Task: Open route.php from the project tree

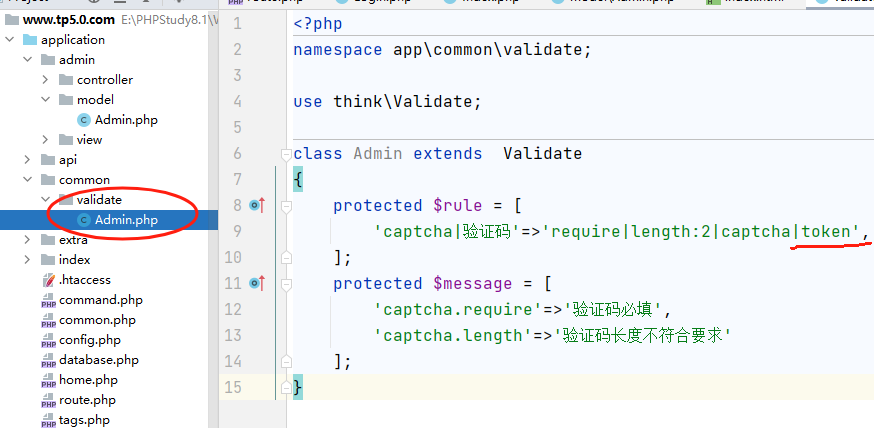Action: coord(87,400)
